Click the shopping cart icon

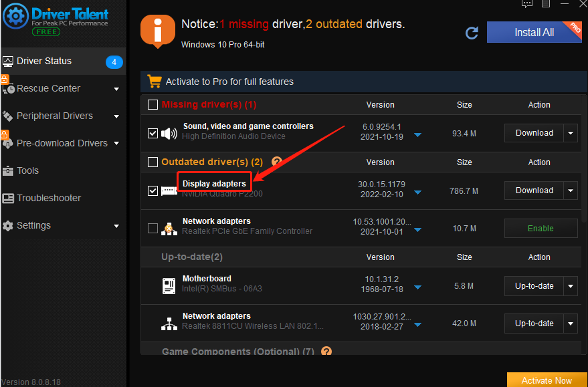coord(154,82)
